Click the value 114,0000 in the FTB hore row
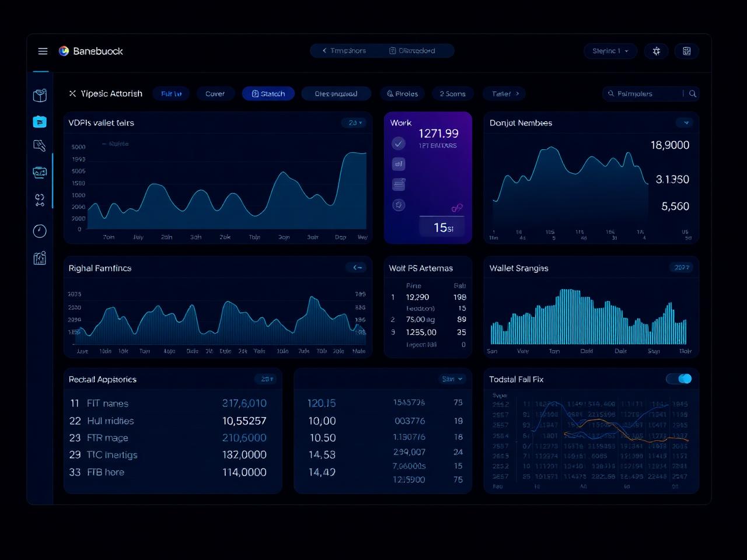Image resolution: width=747 pixels, height=560 pixels. [x=244, y=473]
